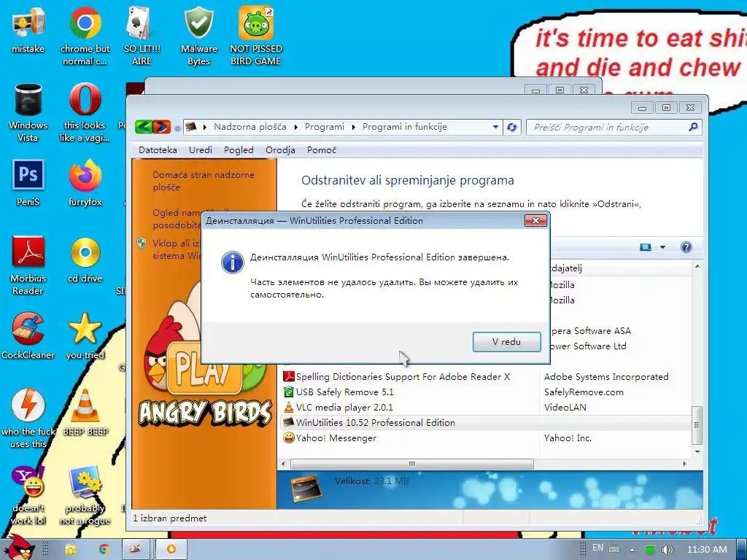Open the Pogled menu
Screen dimensions: 747x560
click(x=239, y=150)
